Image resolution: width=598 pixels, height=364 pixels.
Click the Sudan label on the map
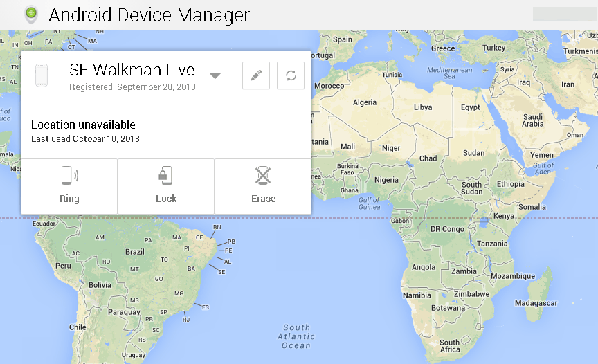coord(473,153)
